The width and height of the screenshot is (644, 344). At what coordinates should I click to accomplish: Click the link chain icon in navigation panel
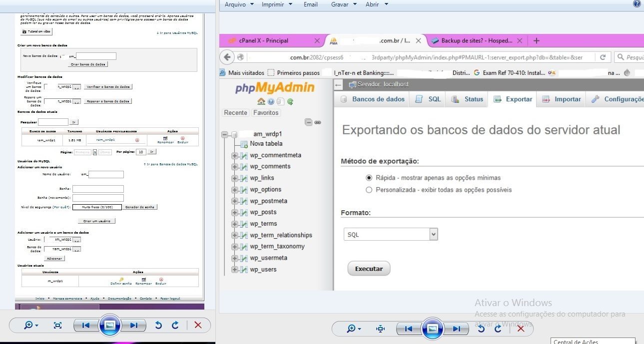317,122
